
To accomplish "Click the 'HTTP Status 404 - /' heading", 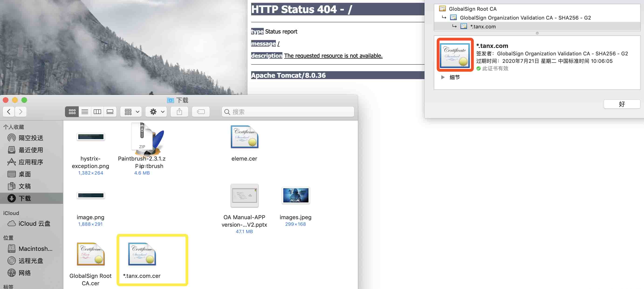I will click(x=301, y=10).
